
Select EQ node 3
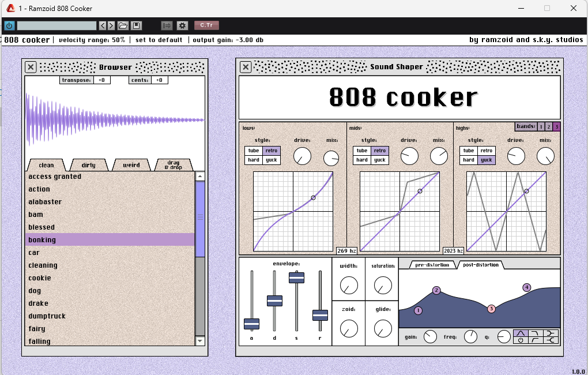coord(491,309)
